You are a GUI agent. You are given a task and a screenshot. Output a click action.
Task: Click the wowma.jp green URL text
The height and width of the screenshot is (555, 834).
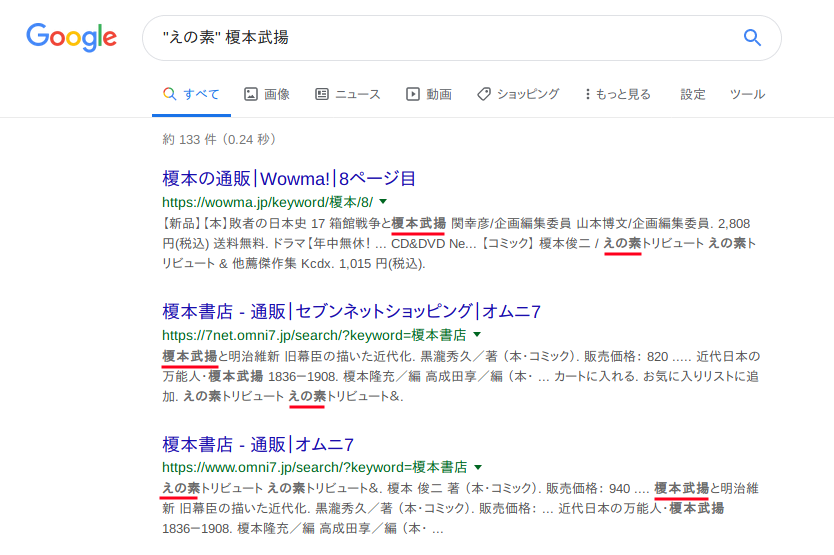268,202
